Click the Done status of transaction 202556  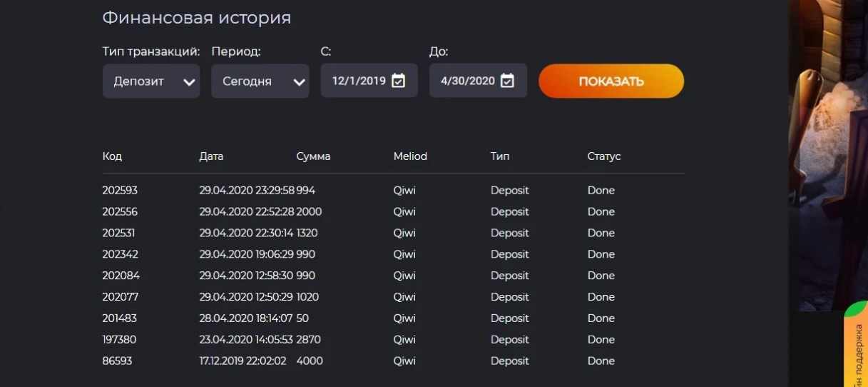pos(601,212)
